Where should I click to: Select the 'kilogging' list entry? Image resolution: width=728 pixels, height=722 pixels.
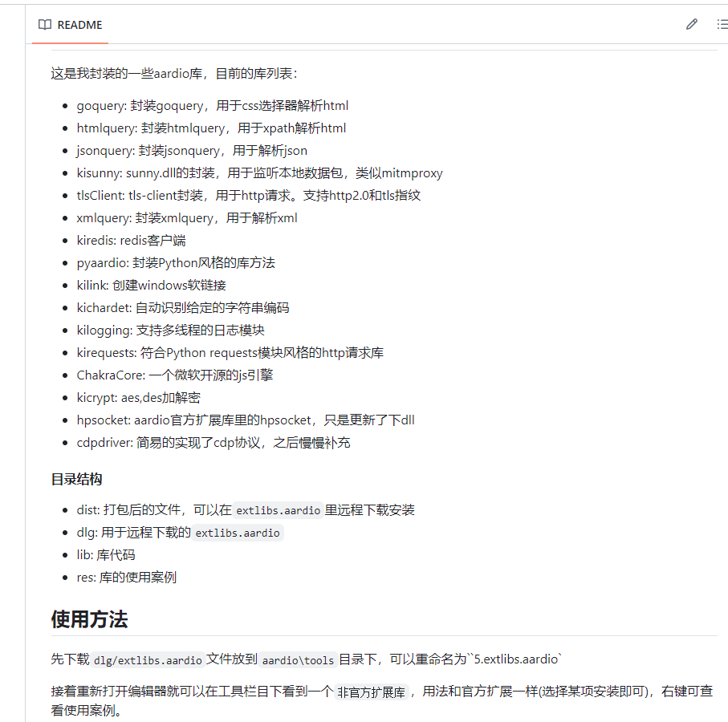[x=170, y=331]
